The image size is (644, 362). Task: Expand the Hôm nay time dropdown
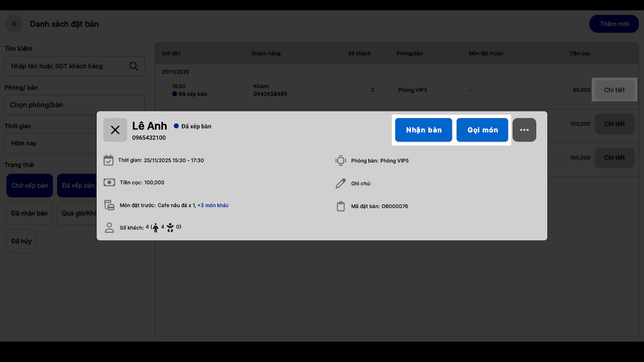[50, 144]
